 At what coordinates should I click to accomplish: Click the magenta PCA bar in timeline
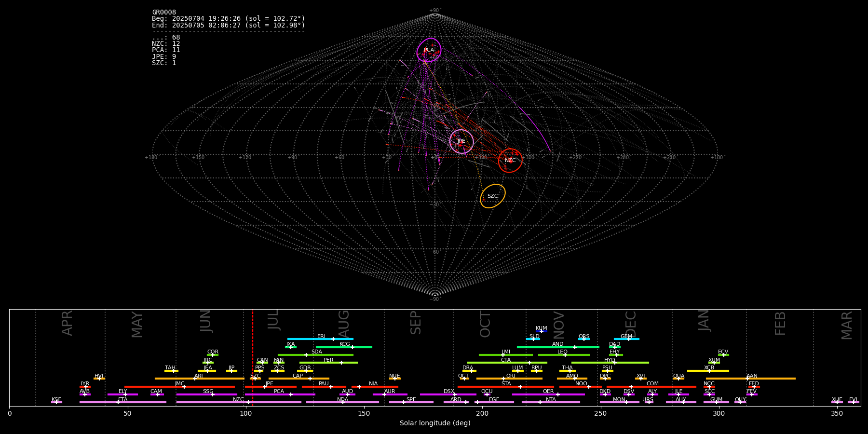(280, 394)
